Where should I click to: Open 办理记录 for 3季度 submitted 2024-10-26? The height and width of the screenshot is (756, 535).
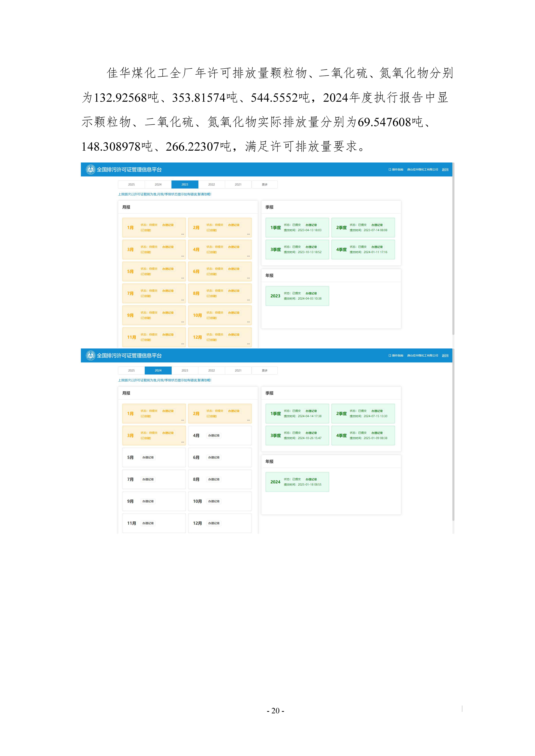pyautogui.click(x=311, y=433)
